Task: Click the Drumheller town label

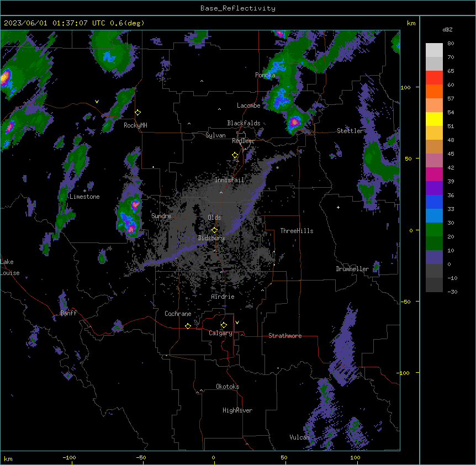Action: pos(352,269)
